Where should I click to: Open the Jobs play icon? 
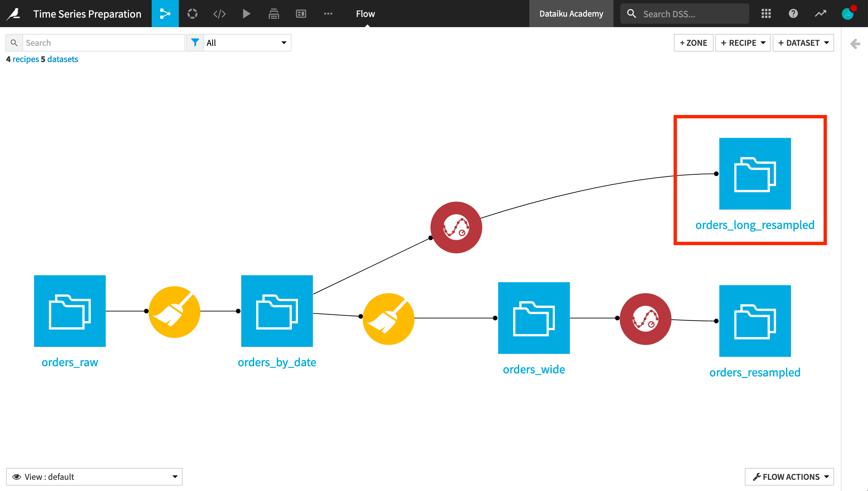click(x=246, y=14)
